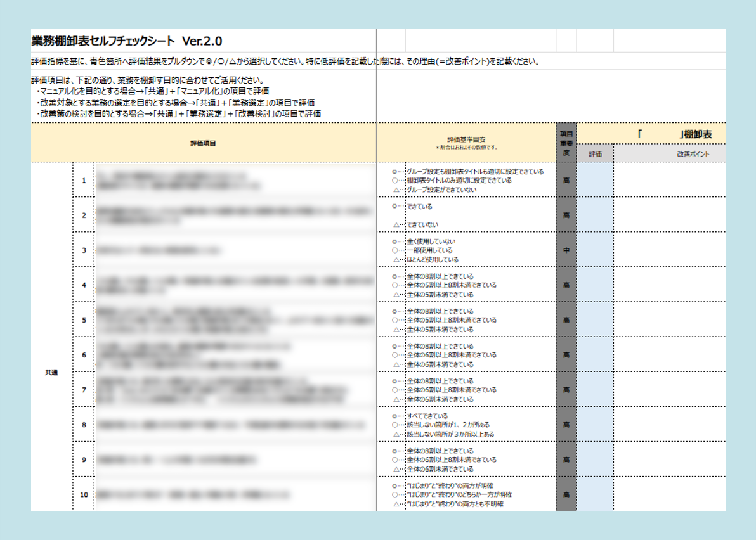Click the line ・改善対象とする業務の選定を目的とする場合
The height and width of the screenshot is (540, 756).
[176, 103]
